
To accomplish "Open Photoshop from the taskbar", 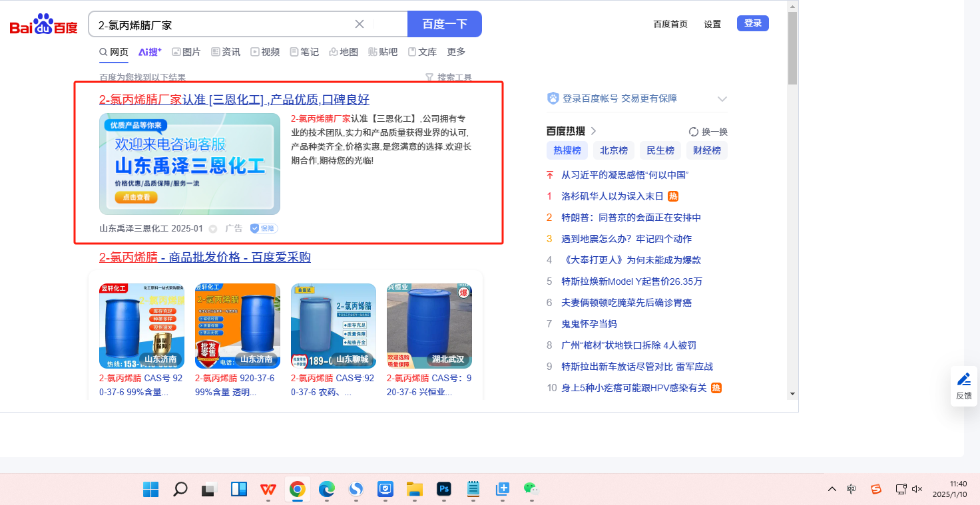I will click(444, 489).
